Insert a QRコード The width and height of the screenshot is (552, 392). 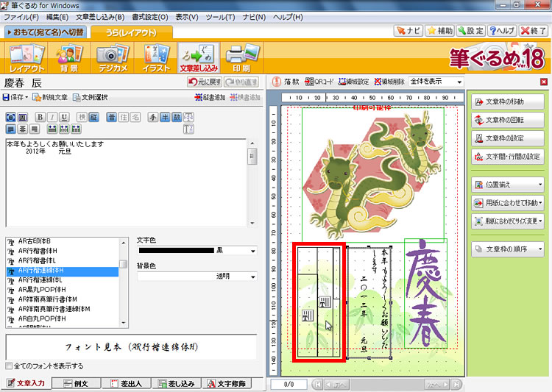319,82
